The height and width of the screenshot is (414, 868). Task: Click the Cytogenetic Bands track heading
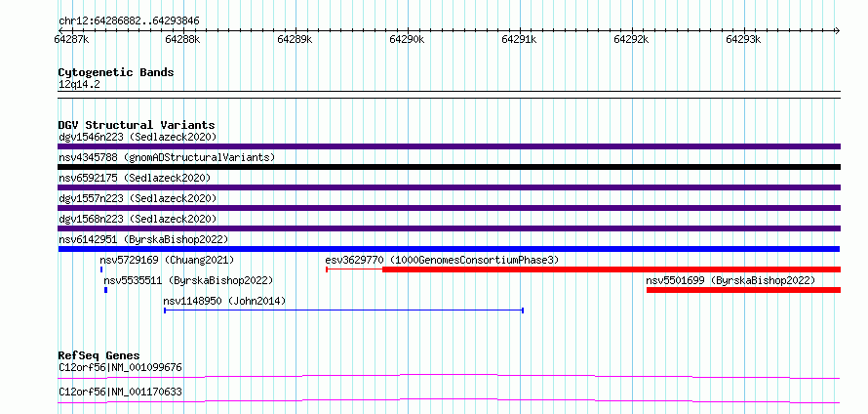[116, 72]
